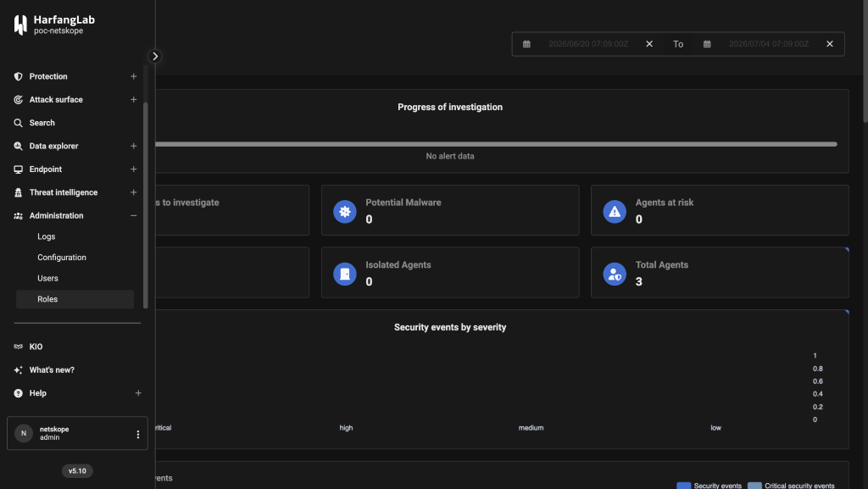Screen dimensions: 868x489
Task: Open the Potential Malware card
Action: [450, 210]
